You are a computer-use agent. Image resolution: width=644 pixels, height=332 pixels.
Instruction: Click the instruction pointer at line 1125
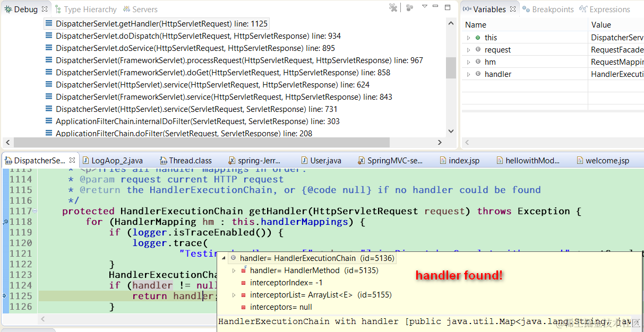(x=4, y=296)
